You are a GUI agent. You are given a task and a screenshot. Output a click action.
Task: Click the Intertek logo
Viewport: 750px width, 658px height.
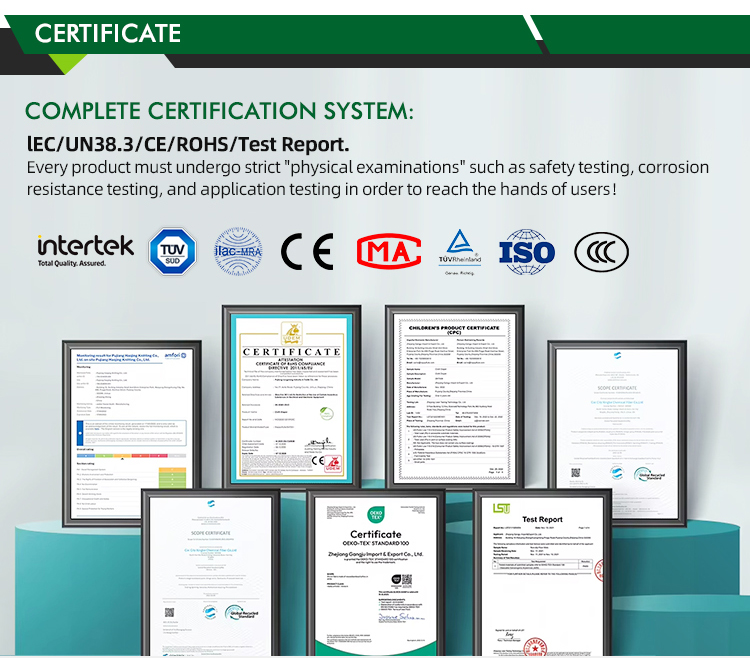tap(86, 251)
